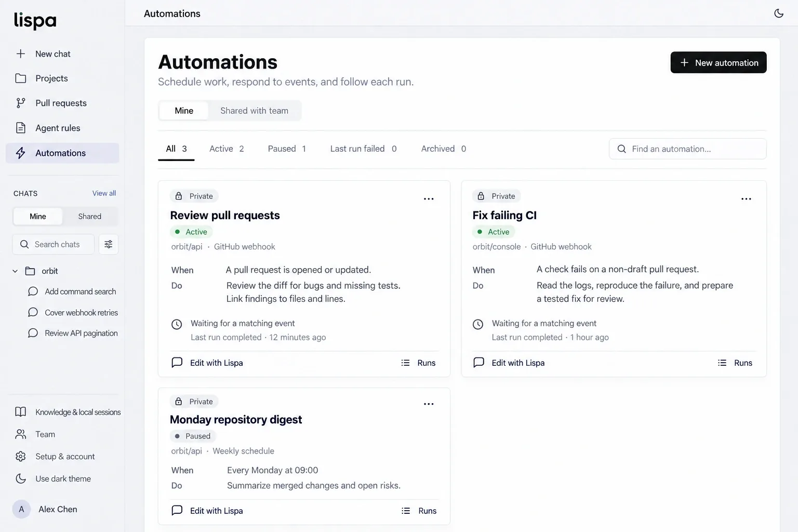Show Last run failed automations

tap(363, 149)
